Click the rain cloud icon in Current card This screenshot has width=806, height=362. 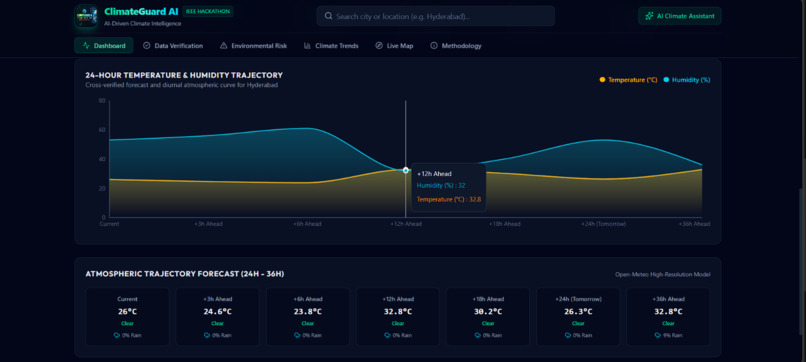click(x=117, y=335)
